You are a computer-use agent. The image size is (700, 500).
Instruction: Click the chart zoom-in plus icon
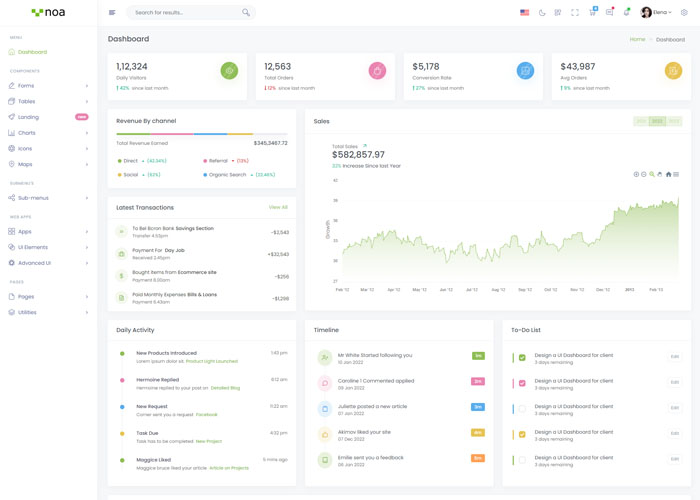coord(636,174)
